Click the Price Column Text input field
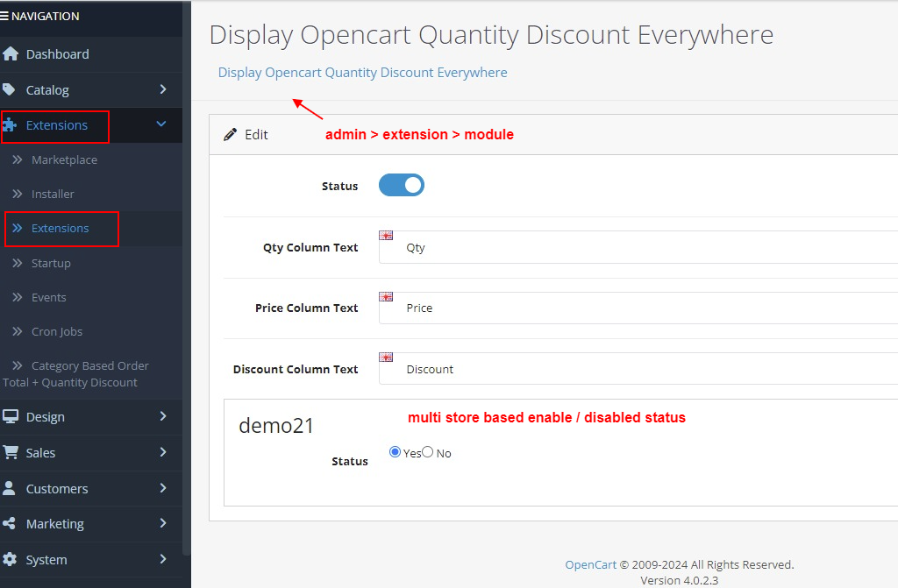This screenshot has height=588, width=898. tap(638, 308)
